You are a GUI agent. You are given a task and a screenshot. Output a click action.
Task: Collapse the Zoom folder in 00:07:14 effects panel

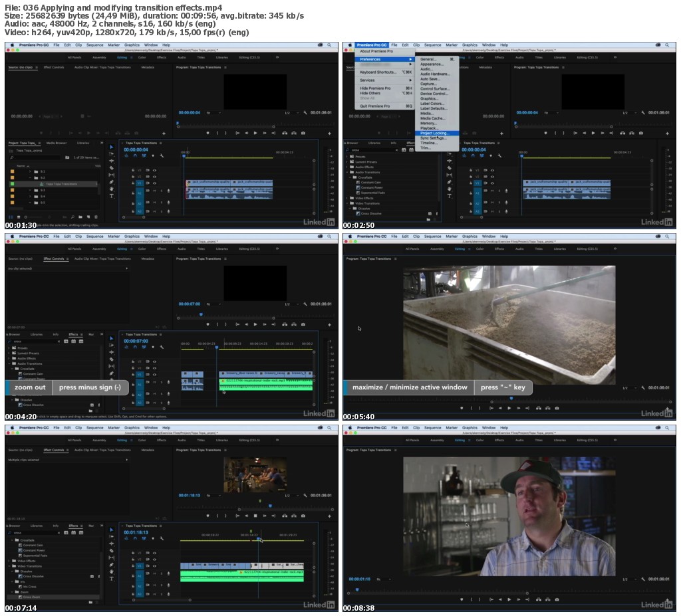coord(12,591)
